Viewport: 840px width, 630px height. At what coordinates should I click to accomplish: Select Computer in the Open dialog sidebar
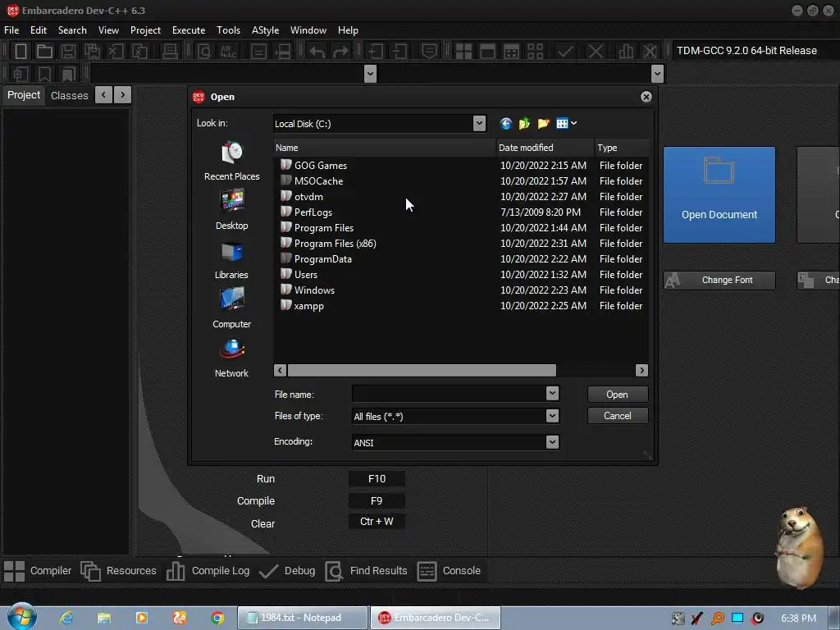(231, 308)
